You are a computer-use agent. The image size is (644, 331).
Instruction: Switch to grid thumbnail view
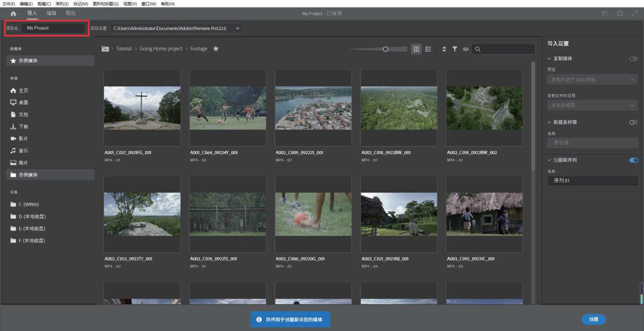click(x=416, y=49)
